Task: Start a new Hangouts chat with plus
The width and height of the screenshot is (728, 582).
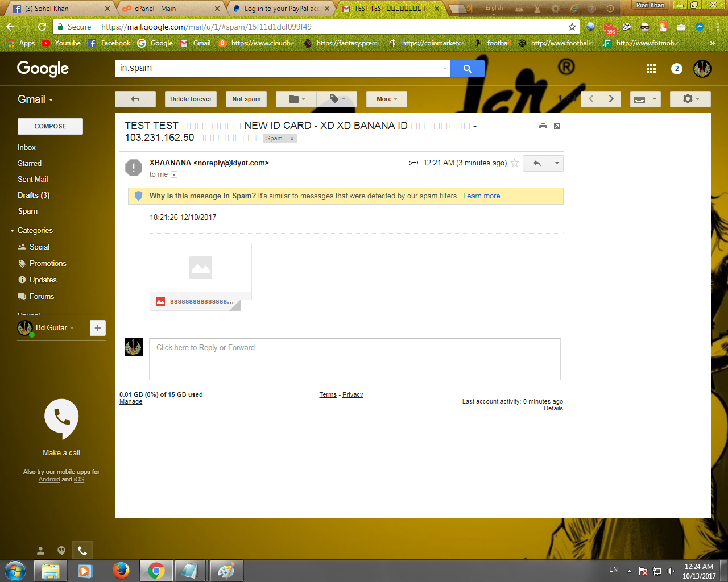Action: (98, 328)
